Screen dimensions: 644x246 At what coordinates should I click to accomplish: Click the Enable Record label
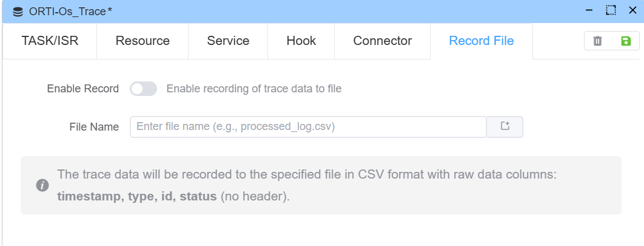tap(83, 89)
